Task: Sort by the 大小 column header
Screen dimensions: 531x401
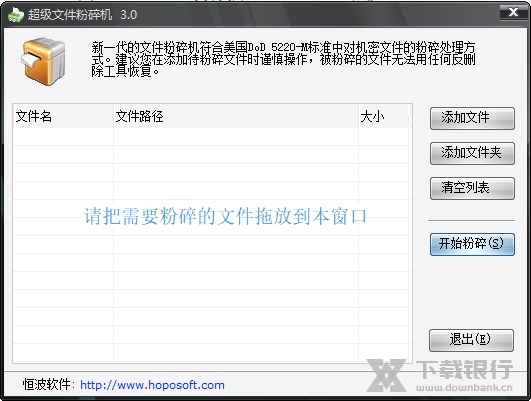Action: 383,117
